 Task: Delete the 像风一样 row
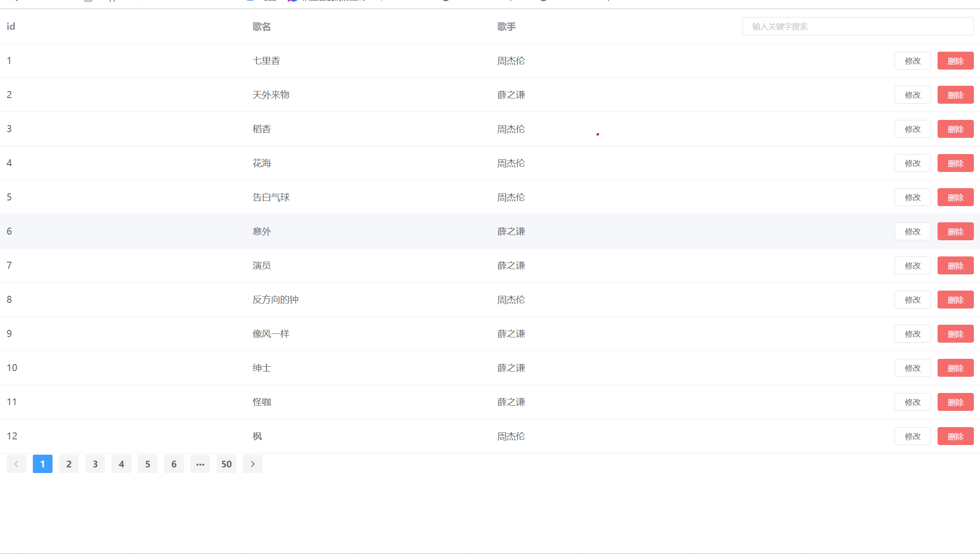point(955,334)
